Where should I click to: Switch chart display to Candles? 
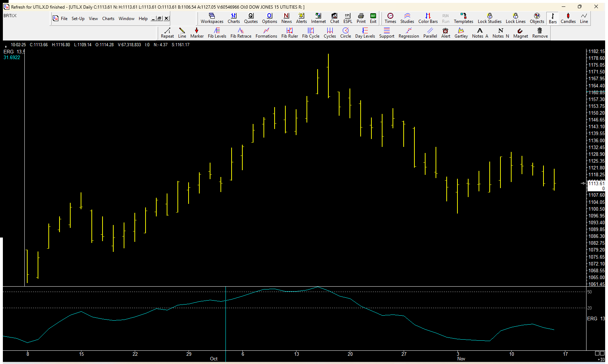[x=568, y=18]
